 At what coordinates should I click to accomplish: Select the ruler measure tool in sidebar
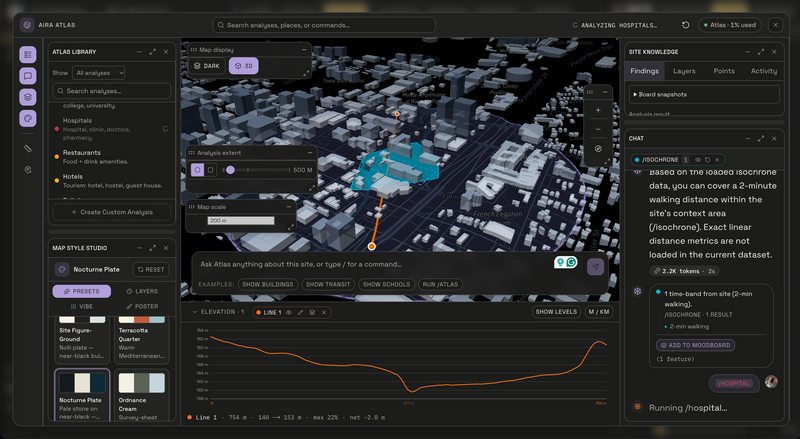(x=28, y=149)
